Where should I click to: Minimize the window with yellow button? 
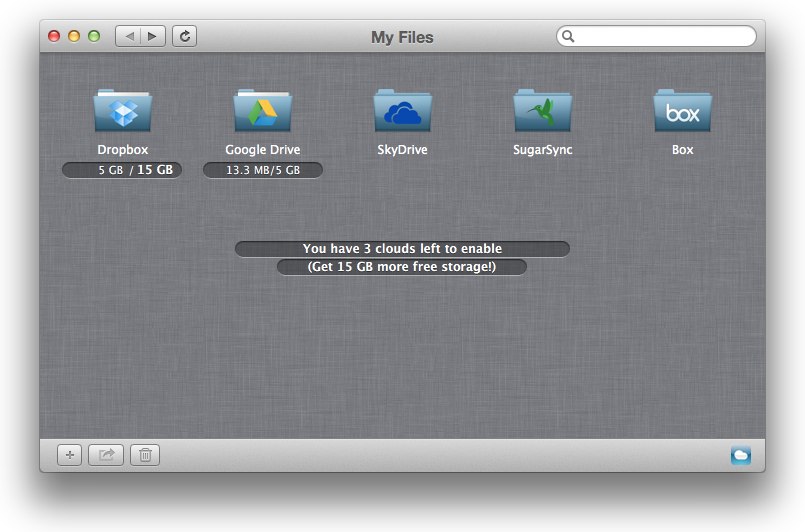(74, 36)
